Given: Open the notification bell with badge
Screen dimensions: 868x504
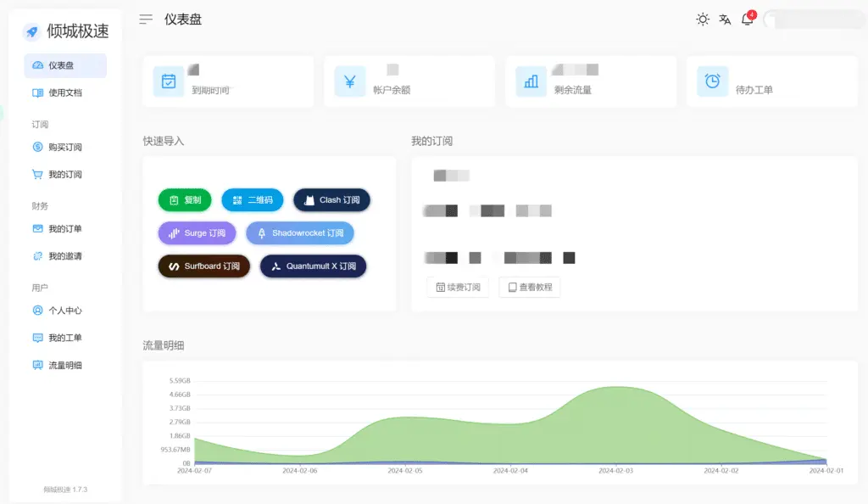Looking at the screenshot, I should tap(748, 20).
